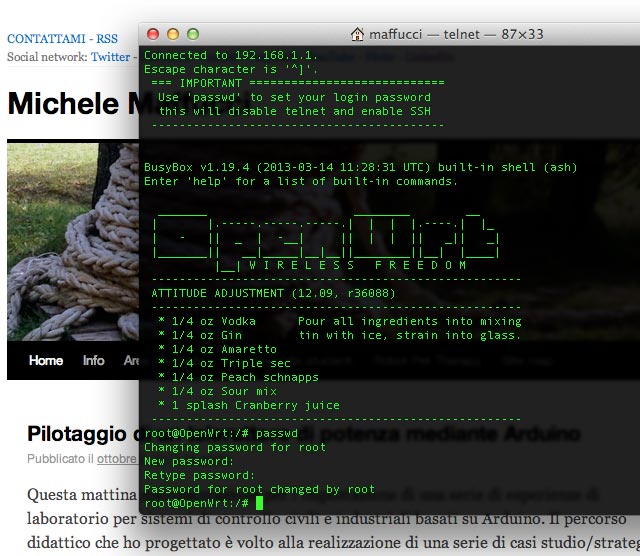Viewport: 640px width, 556px height.
Task: Click the green cursor at the OpenWrt prompt
Action: coord(259,503)
